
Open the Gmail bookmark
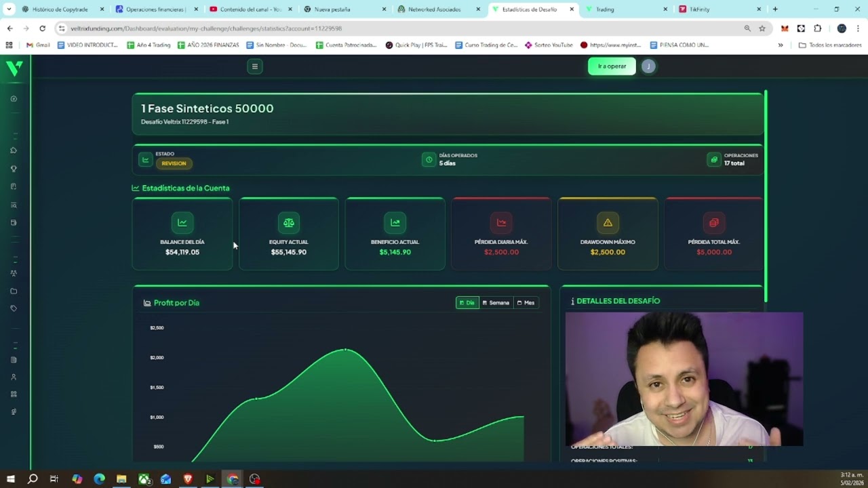[38, 45]
